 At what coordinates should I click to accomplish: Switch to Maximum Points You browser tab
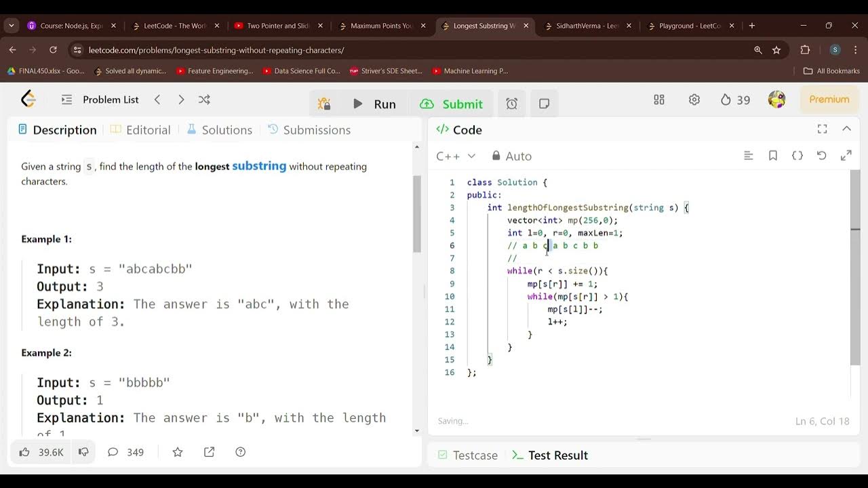click(x=381, y=26)
